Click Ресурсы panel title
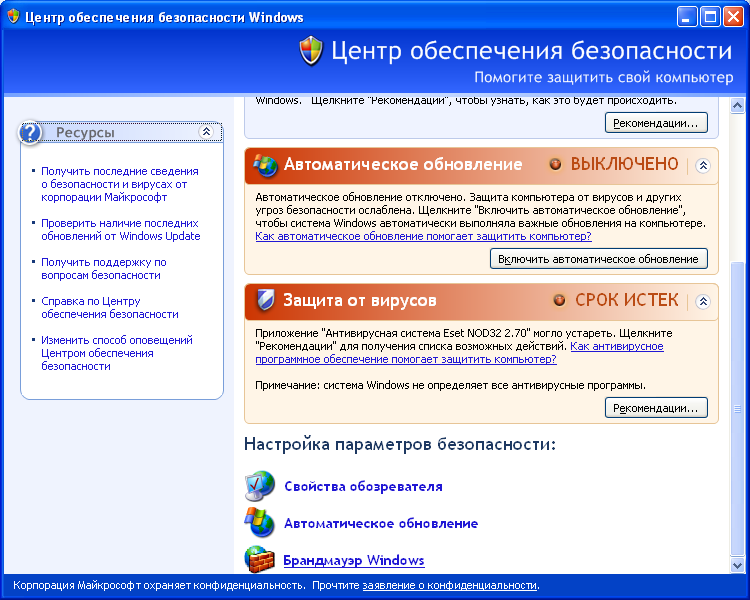The width and height of the screenshot is (750, 600). click(85, 133)
